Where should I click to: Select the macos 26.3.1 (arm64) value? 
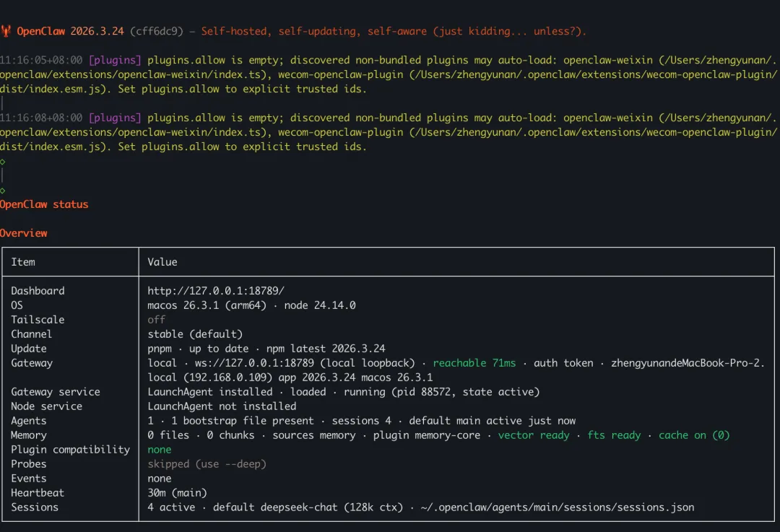coord(207,305)
